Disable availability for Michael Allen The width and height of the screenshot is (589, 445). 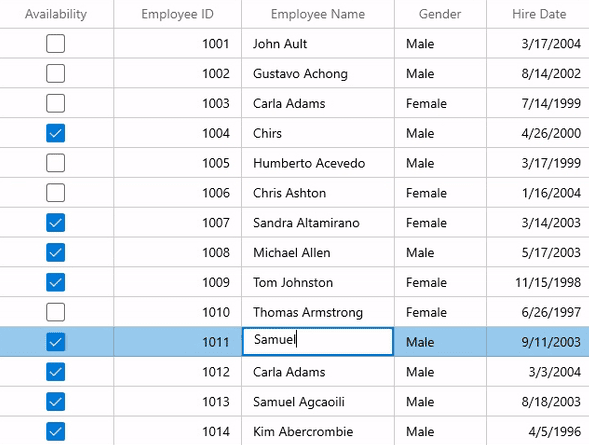(56, 252)
